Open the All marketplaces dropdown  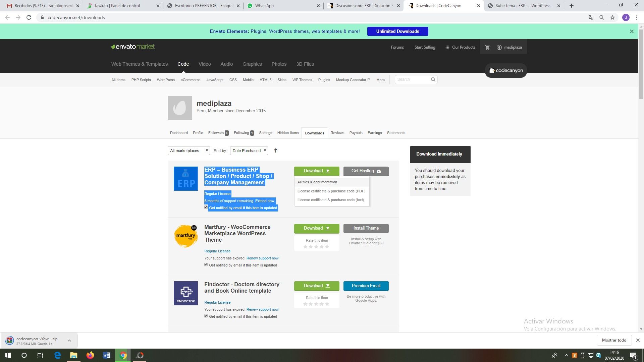point(189,151)
